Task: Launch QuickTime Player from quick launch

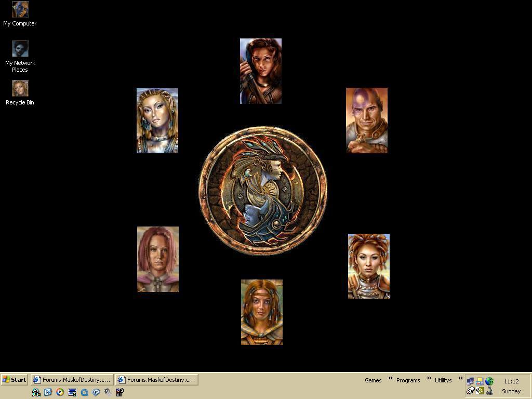Action: coord(84,393)
